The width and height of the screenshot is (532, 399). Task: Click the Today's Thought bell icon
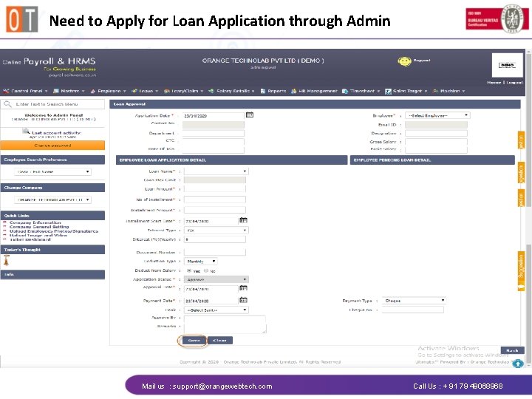6,261
